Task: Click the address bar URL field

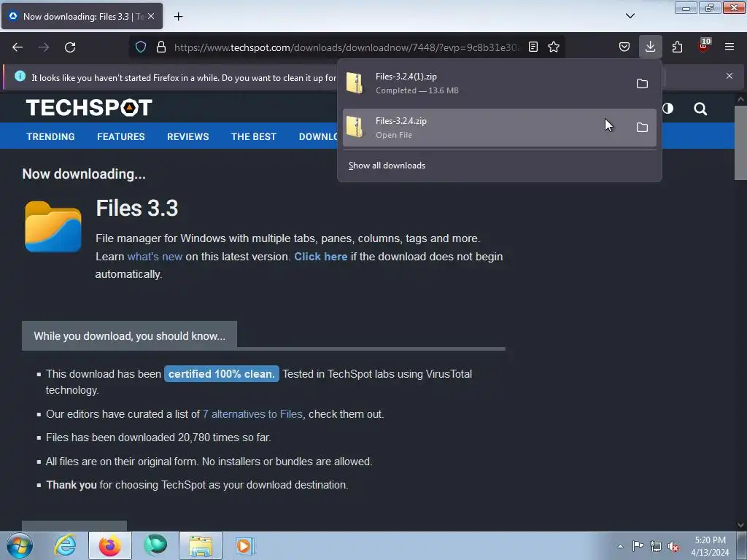Action: coord(346,47)
